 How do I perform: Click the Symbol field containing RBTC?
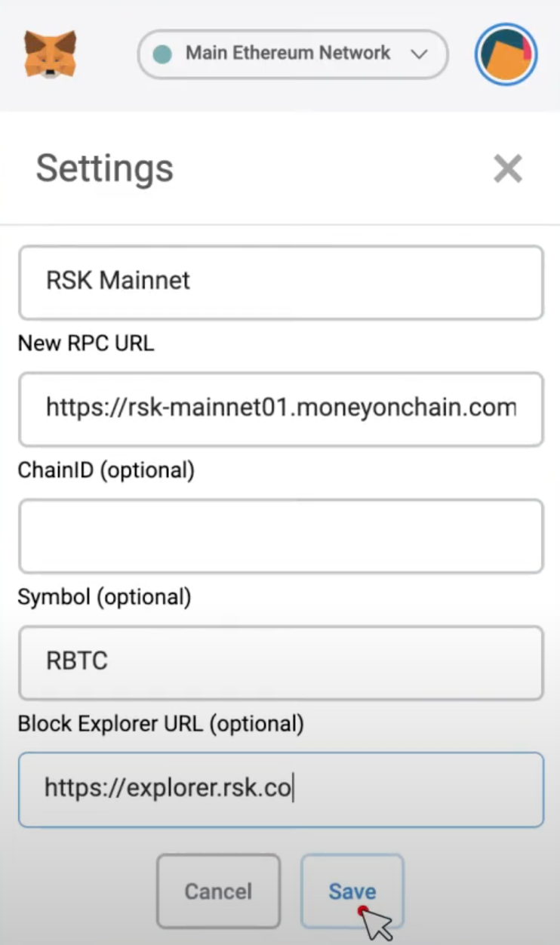(x=281, y=662)
